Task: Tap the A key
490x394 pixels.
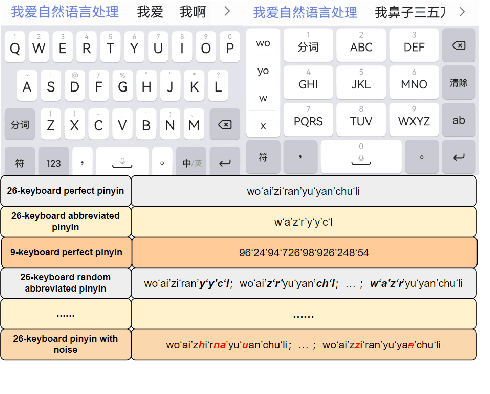Action: [x=27, y=86]
